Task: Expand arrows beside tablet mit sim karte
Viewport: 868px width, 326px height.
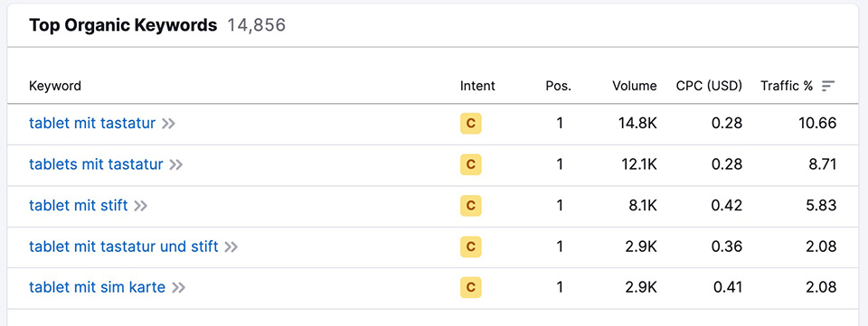Action: click(178, 287)
